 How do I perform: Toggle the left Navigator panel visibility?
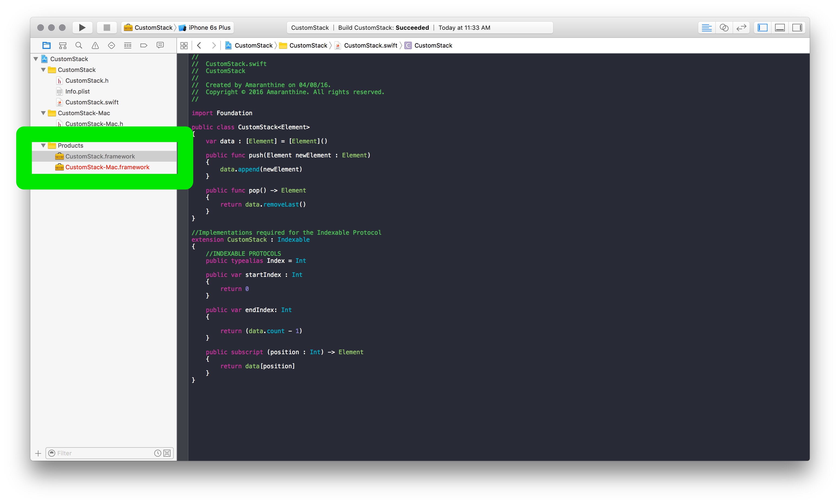pyautogui.click(x=763, y=28)
